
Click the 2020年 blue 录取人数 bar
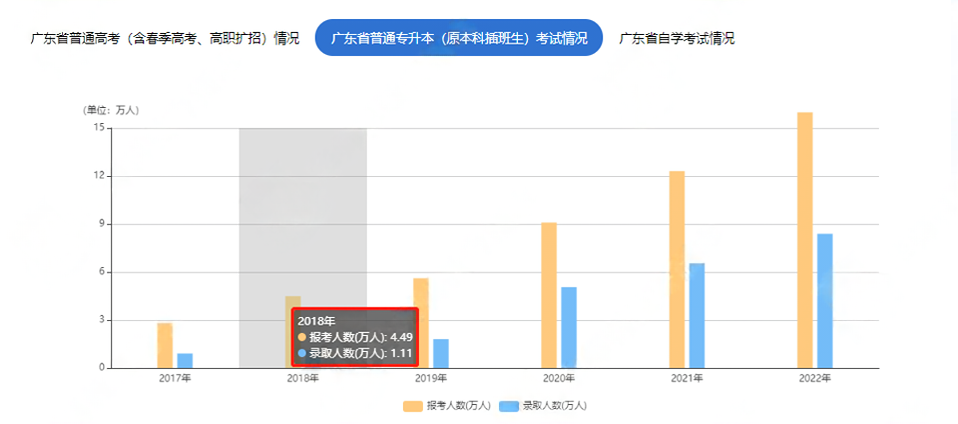(x=569, y=327)
